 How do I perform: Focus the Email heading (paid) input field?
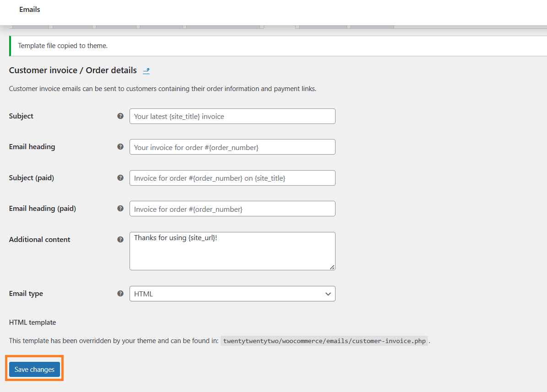pos(233,209)
